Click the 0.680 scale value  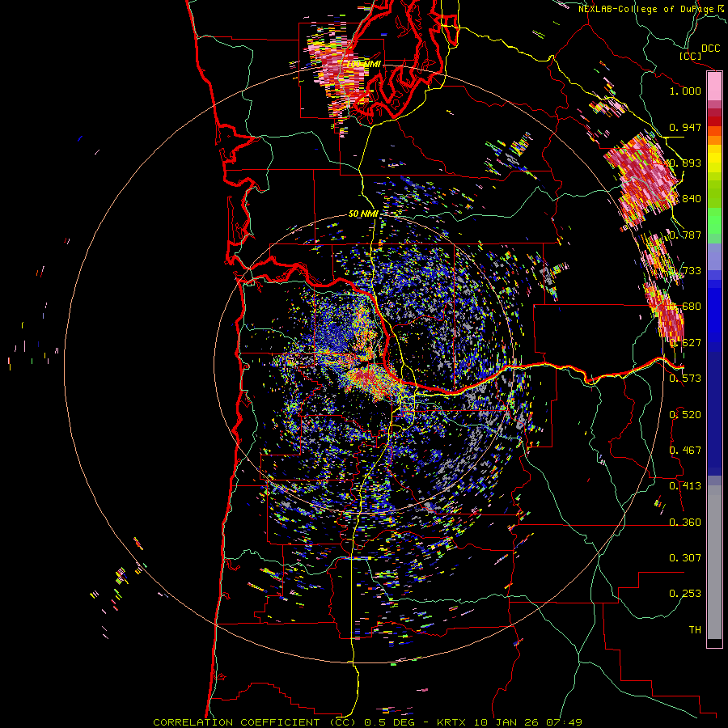point(685,307)
